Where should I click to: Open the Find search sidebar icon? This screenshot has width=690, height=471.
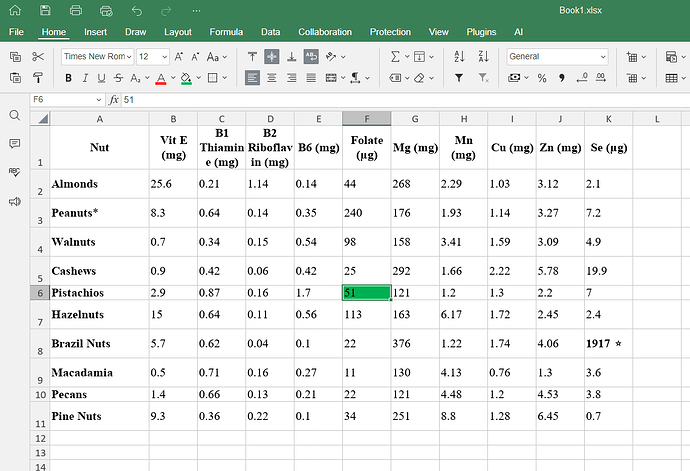click(15, 115)
